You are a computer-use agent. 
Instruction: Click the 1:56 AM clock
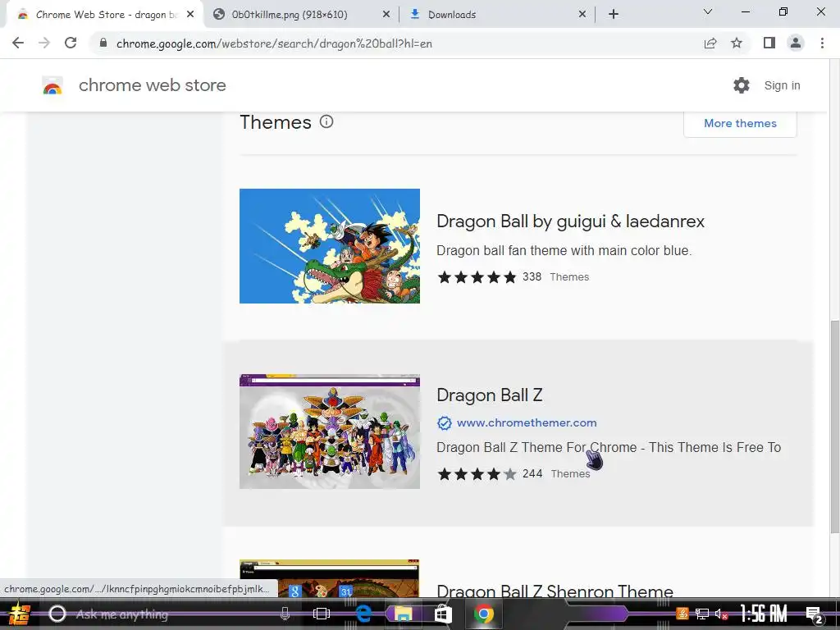[764, 614]
